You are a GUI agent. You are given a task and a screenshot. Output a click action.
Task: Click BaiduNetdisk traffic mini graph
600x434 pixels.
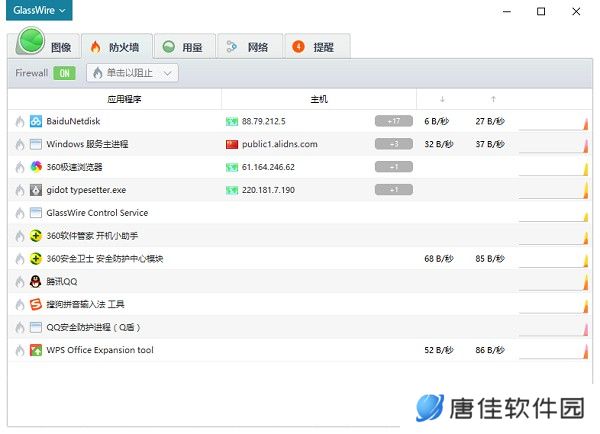(553, 123)
